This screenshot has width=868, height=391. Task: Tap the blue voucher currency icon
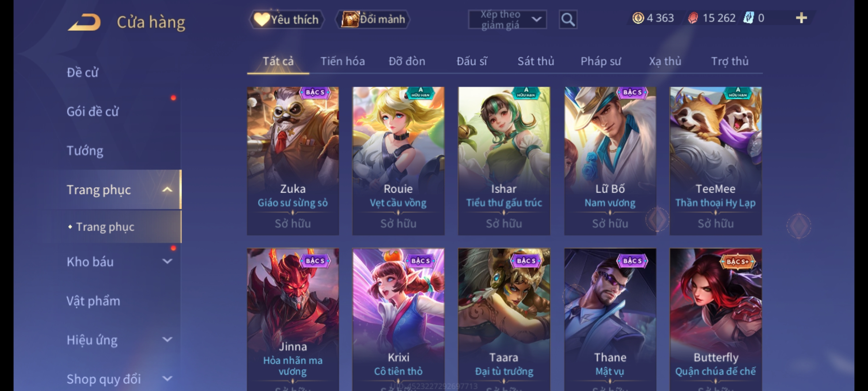click(x=748, y=18)
